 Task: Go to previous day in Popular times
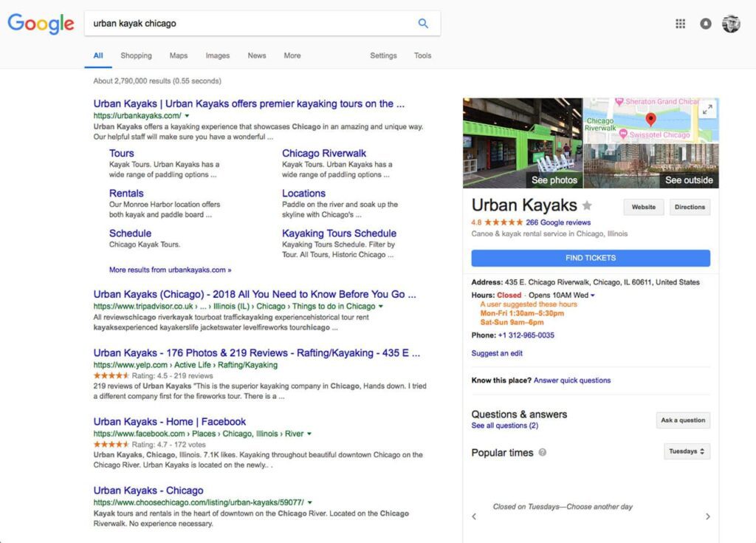click(x=474, y=516)
